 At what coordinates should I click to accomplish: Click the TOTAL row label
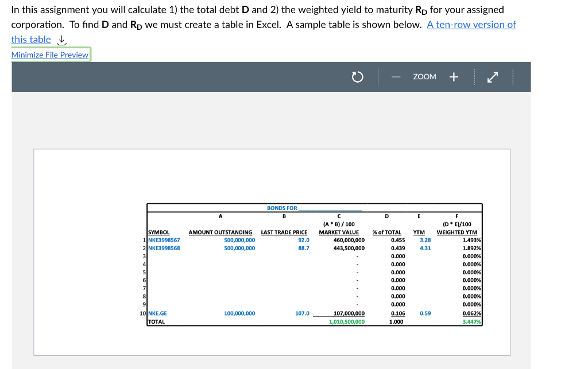[x=156, y=321]
